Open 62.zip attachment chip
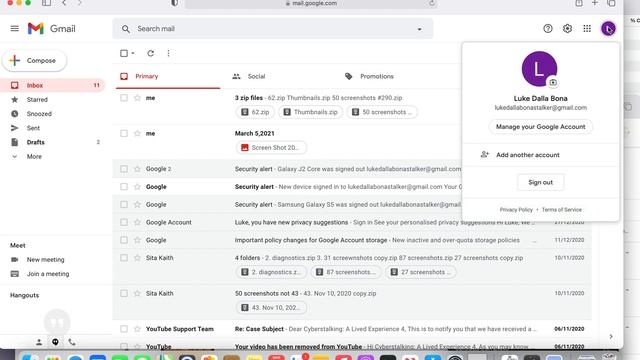This screenshot has height=360, width=640. click(255, 112)
